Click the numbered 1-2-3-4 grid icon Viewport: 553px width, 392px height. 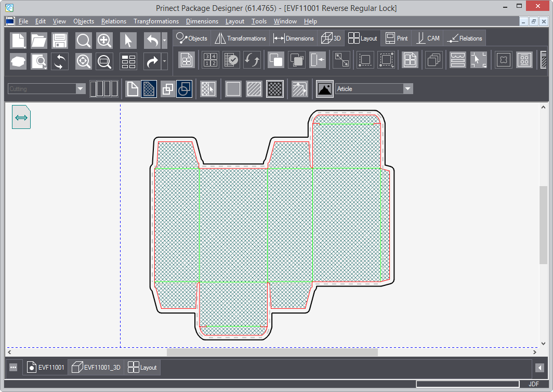pyautogui.click(x=210, y=60)
